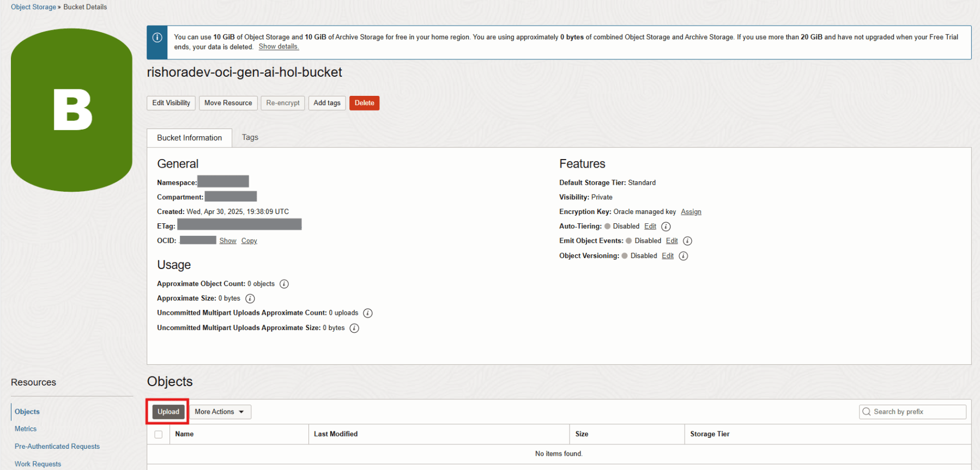This screenshot has height=470, width=980.
Task: Tick the select-all objects checkbox
Action: coord(159,435)
